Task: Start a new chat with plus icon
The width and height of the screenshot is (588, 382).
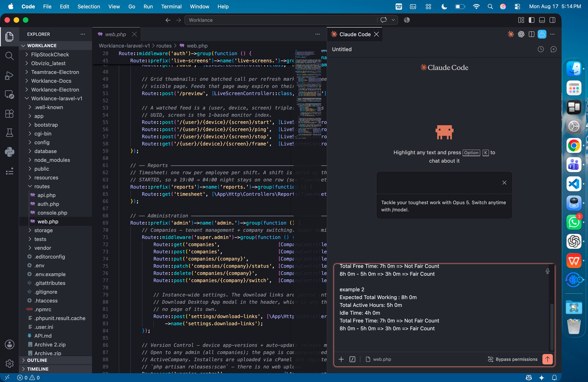Action: click(553, 49)
